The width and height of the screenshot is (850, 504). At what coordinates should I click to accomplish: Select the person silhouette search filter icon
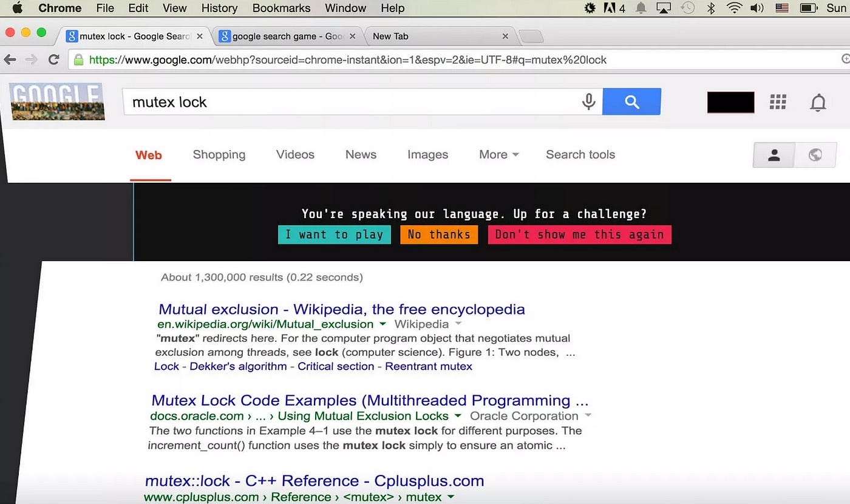(x=773, y=155)
